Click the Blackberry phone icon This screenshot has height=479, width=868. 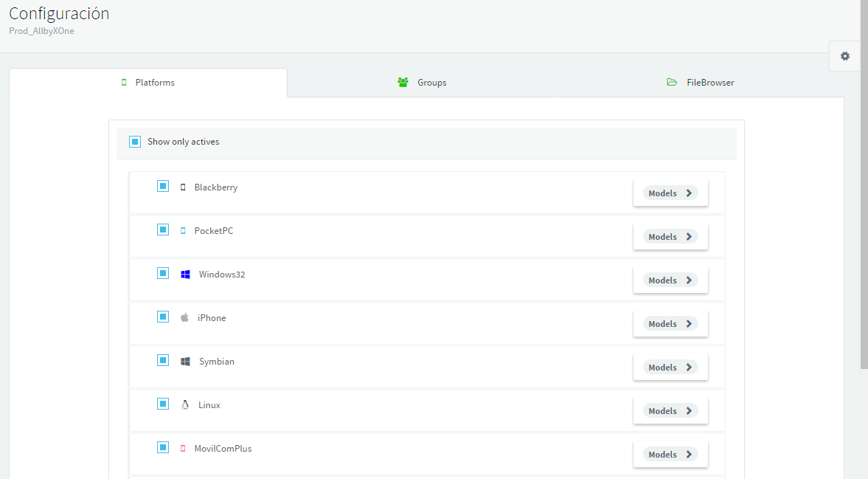point(183,187)
